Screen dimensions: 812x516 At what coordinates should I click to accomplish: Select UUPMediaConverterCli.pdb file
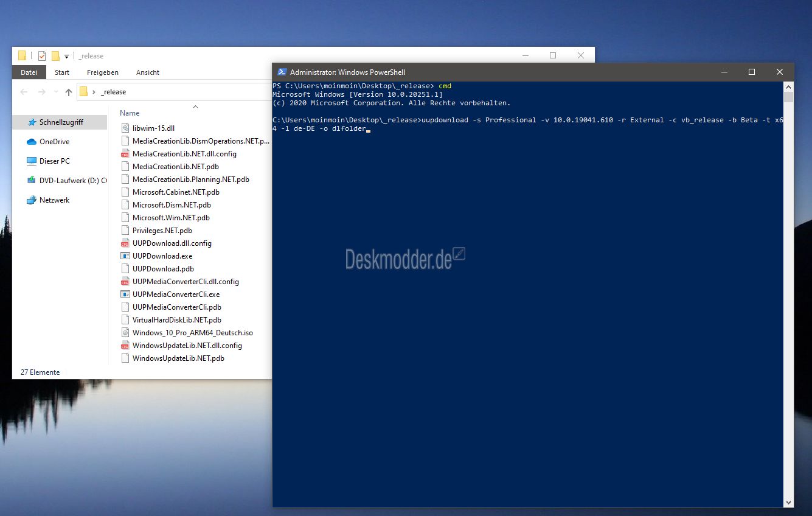177,307
